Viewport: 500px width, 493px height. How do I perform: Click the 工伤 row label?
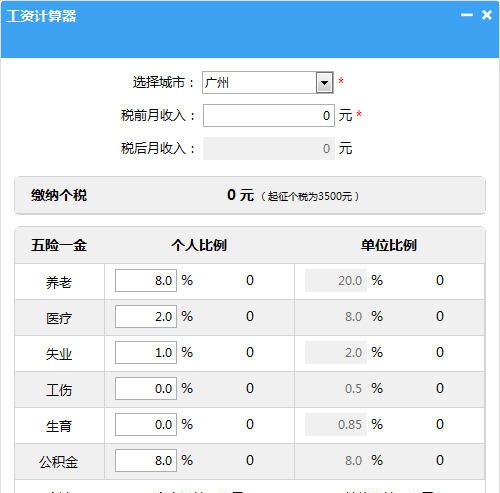click(59, 390)
